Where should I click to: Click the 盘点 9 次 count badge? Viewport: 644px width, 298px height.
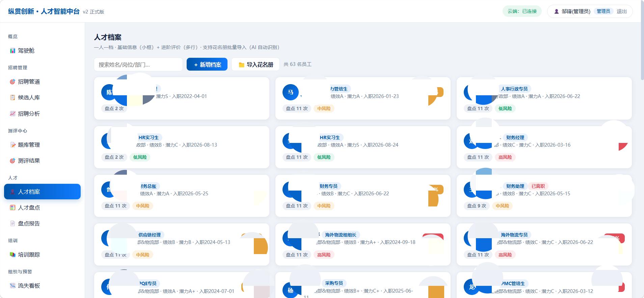point(477,206)
